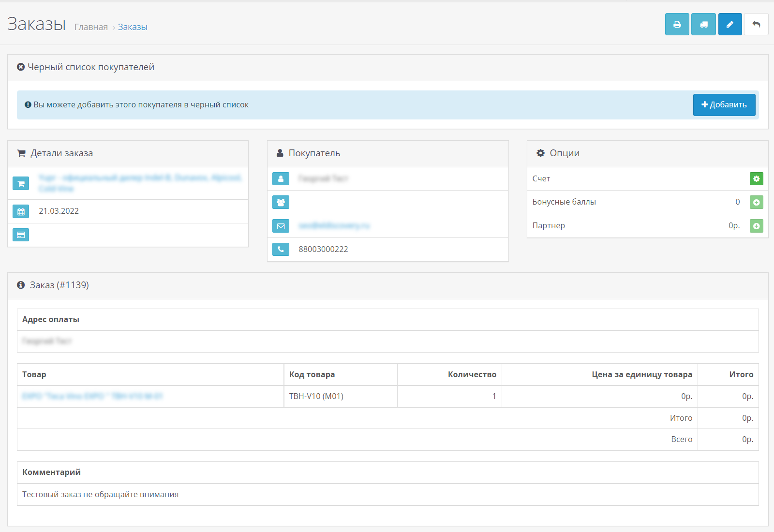Add partner commission green plus button
Image resolution: width=774 pixels, height=532 pixels.
[x=757, y=226]
